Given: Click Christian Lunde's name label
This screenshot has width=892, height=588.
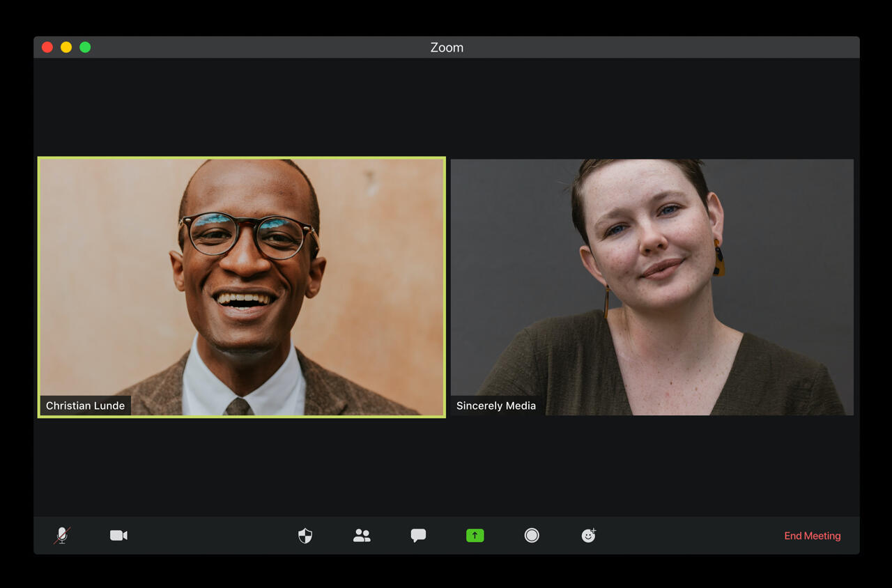Looking at the screenshot, I should (86, 405).
